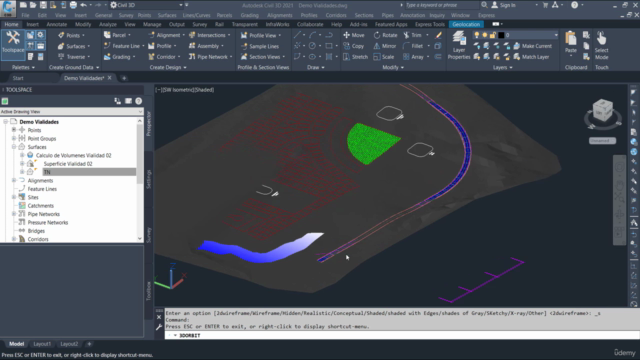640x360 pixels.
Task: Click the Paste clipboard button
Action: pyautogui.click(x=571, y=43)
